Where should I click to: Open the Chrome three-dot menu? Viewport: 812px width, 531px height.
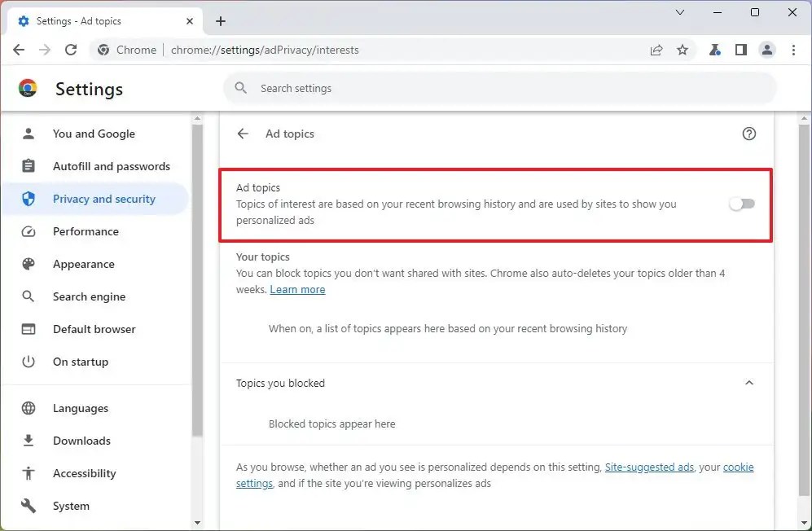coord(794,50)
